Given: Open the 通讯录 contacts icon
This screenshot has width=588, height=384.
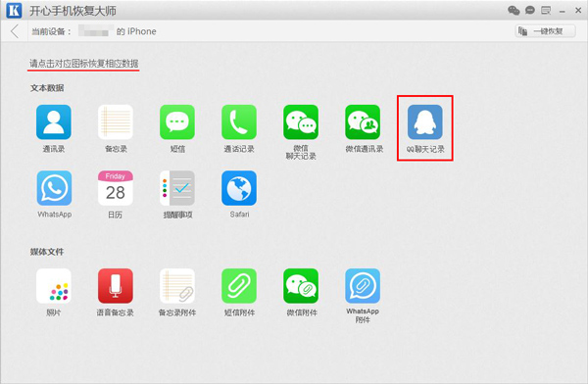Looking at the screenshot, I should (x=54, y=122).
